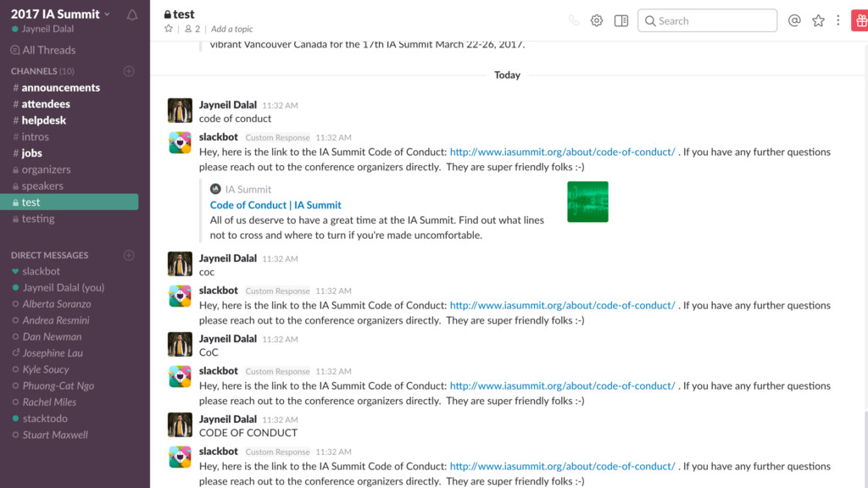The width and height of the screenshot is (868, 488).
Task: Open code-of-conduct link in first slackbot reply
Action: click(563, 152)
